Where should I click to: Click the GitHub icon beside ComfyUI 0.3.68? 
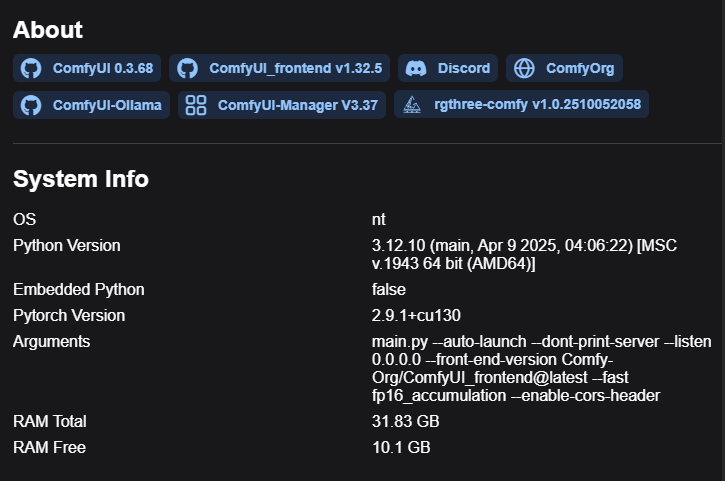click(x=32, y=68)
